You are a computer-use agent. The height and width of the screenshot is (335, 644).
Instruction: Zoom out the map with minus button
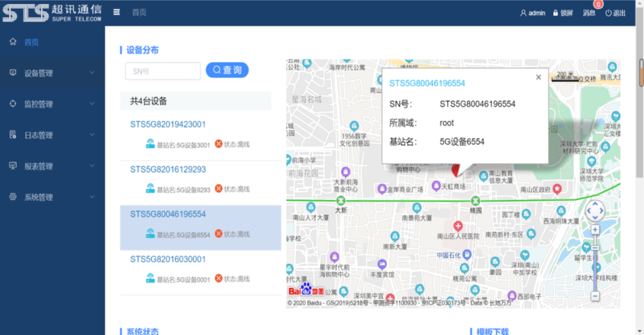[595, 296]
